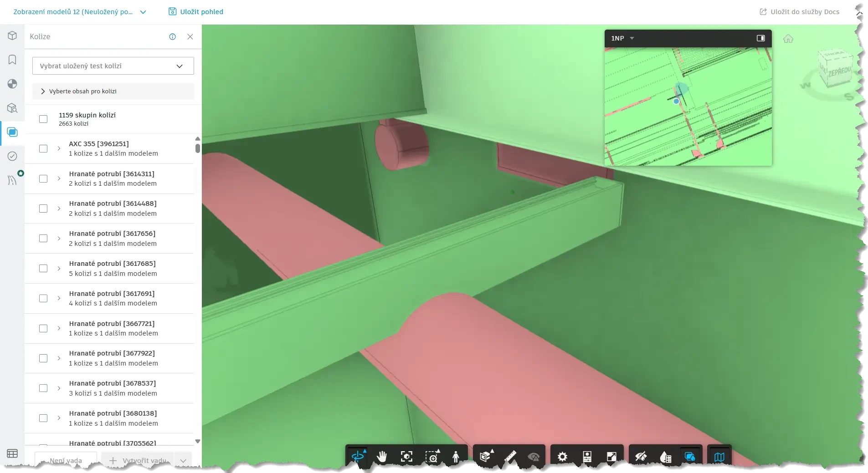
Task: Check the 1159 skupin kolizí checkbox
Action: tap(43, 119)
